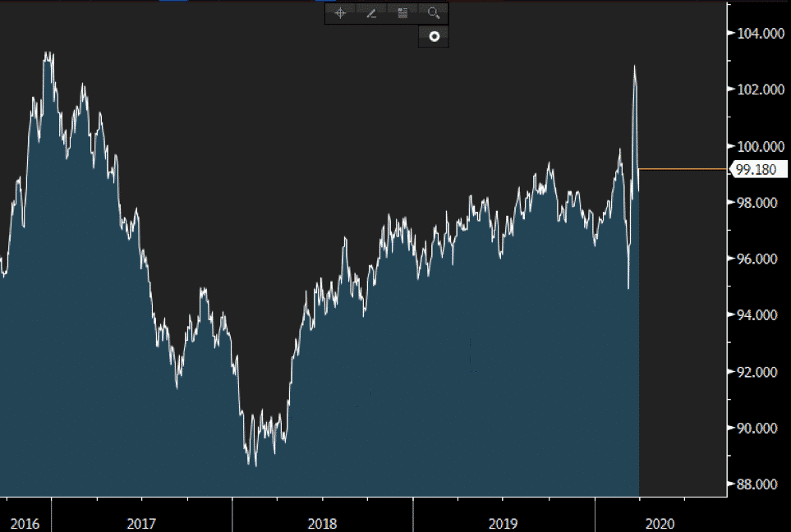Activate the magnifier zoom tool
This screenshot has height=532, width=791.
click(x=434, y=13)
